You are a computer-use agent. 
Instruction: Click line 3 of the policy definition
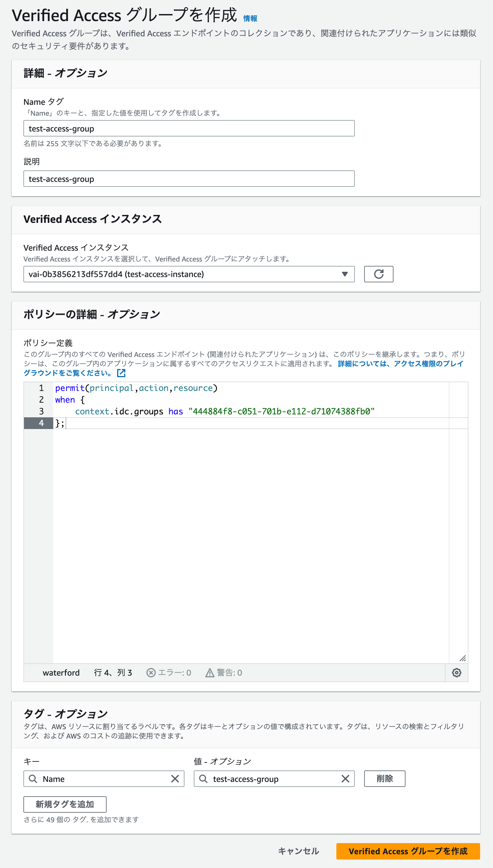[x=203, y=411]
